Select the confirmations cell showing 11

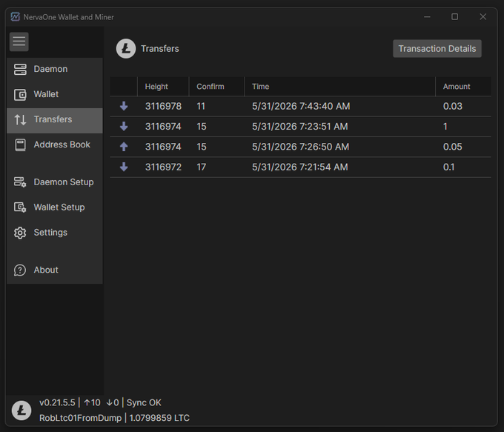201,106
